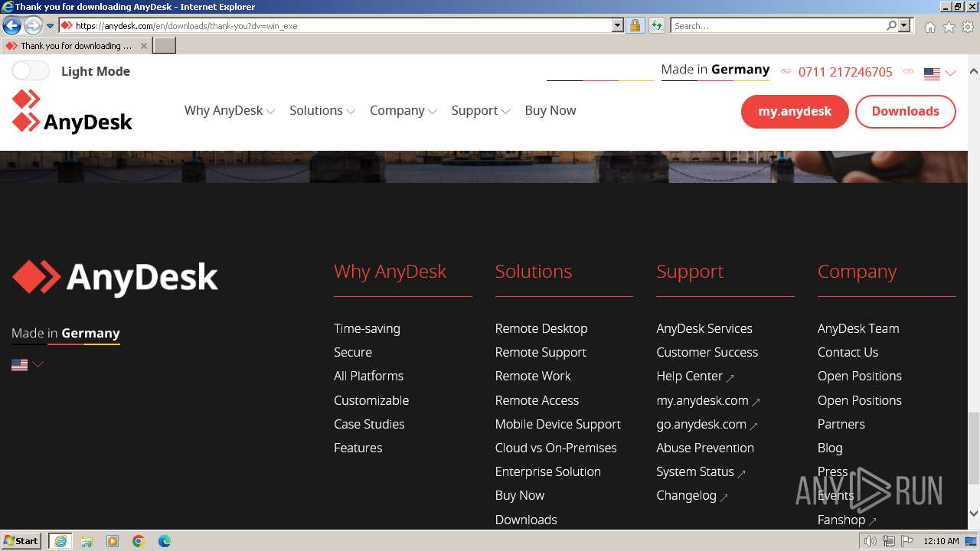Open the Changelog external link
Viewport: 980px width, 551px height.
691,496
